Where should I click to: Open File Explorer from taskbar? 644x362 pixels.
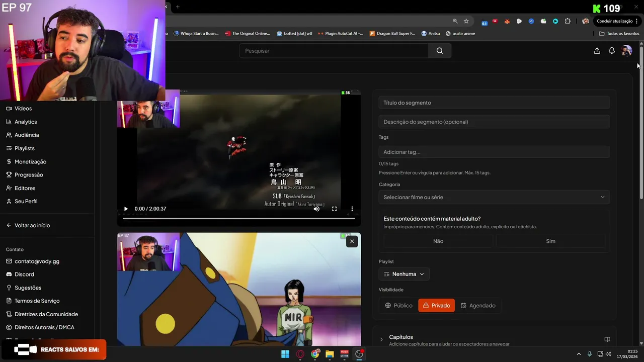pyautogui.click(x=330, y=354)
